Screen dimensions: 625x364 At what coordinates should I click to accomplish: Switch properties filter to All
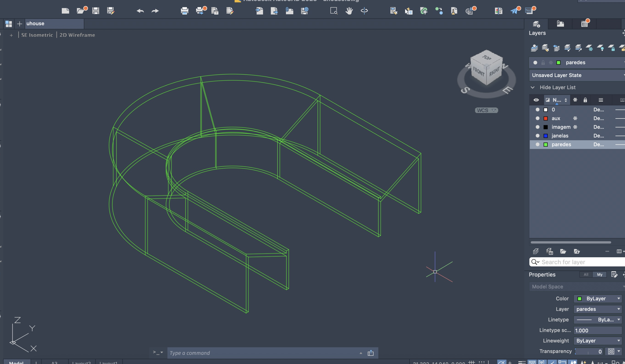coord(586,274)
